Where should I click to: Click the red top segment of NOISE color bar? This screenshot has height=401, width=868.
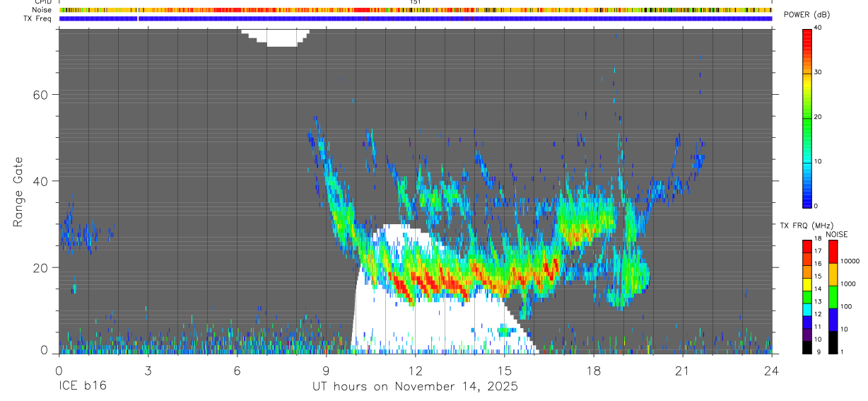(x=833, y=252)
